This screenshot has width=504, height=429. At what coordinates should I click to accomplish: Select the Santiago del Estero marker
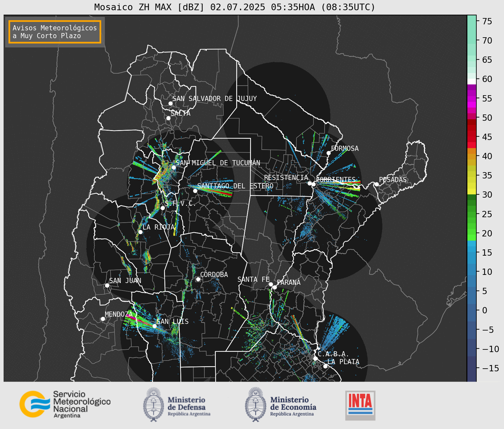195,191
